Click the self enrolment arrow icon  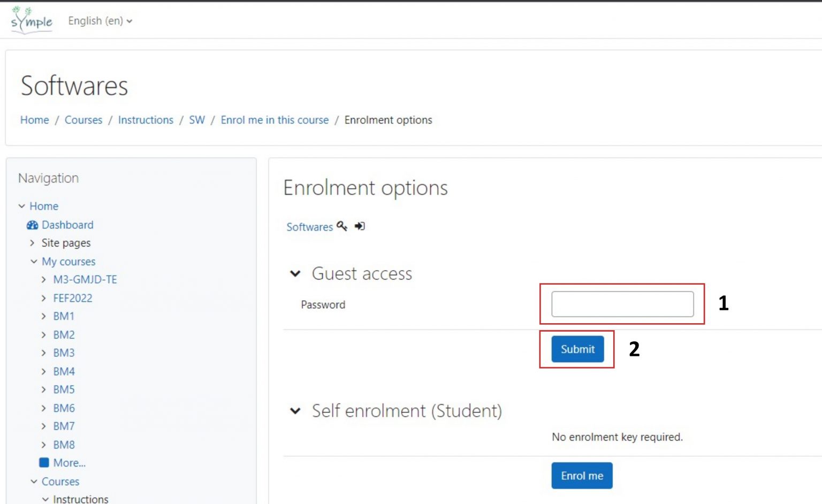[360, 226]
